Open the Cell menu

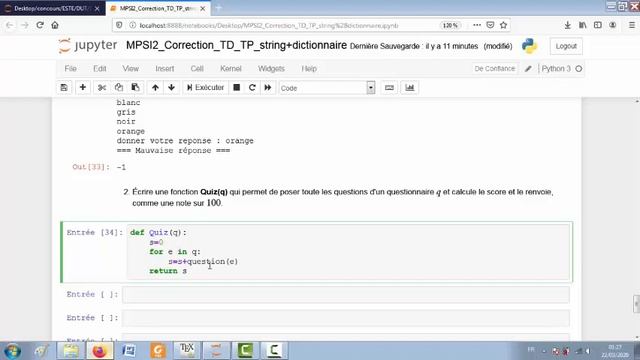[197, 69]
